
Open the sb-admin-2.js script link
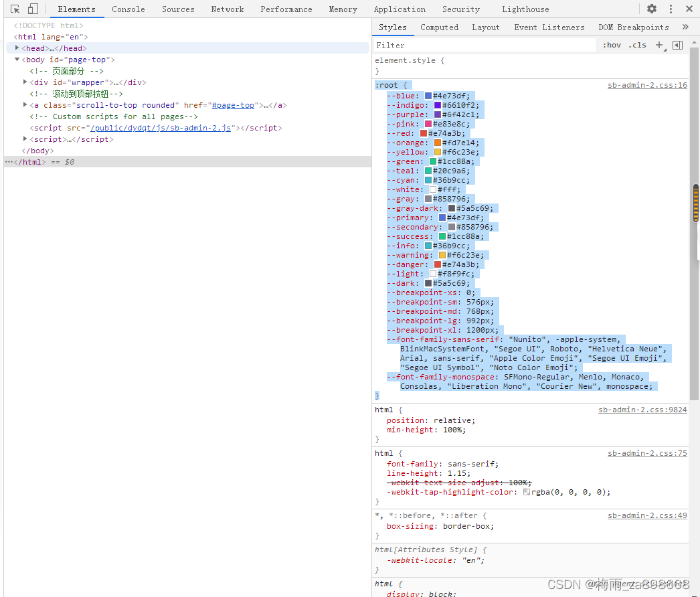[161, 128]
